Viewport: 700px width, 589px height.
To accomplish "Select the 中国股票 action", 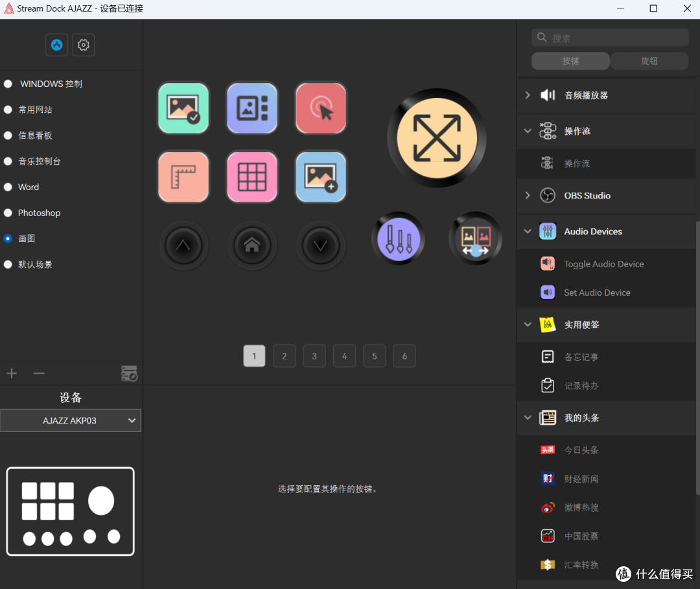I will 606,536.
